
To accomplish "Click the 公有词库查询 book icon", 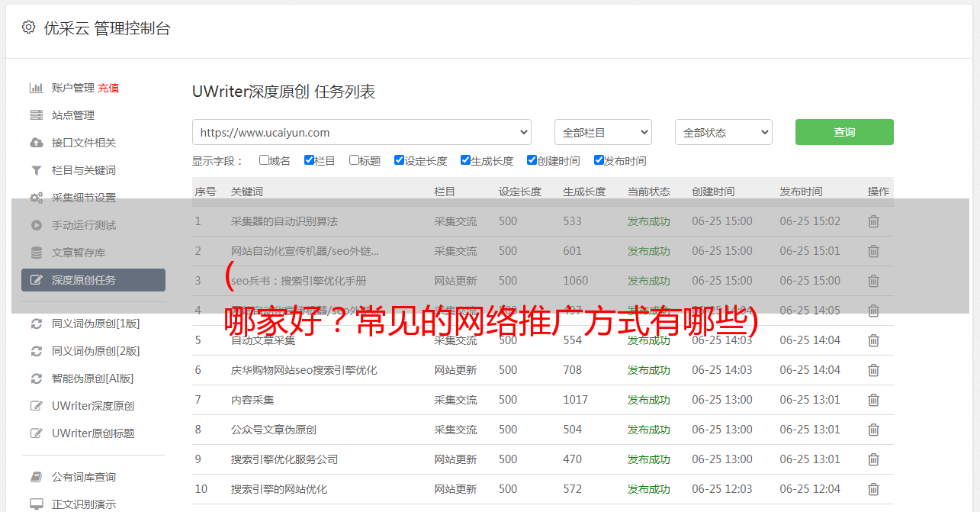I will [x=36, y=477].
